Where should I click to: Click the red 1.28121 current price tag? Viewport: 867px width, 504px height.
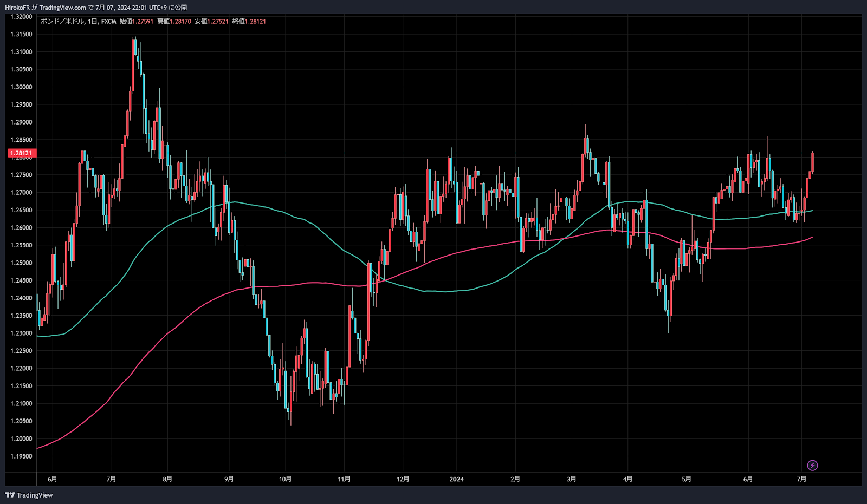click(x=21, y=153)
